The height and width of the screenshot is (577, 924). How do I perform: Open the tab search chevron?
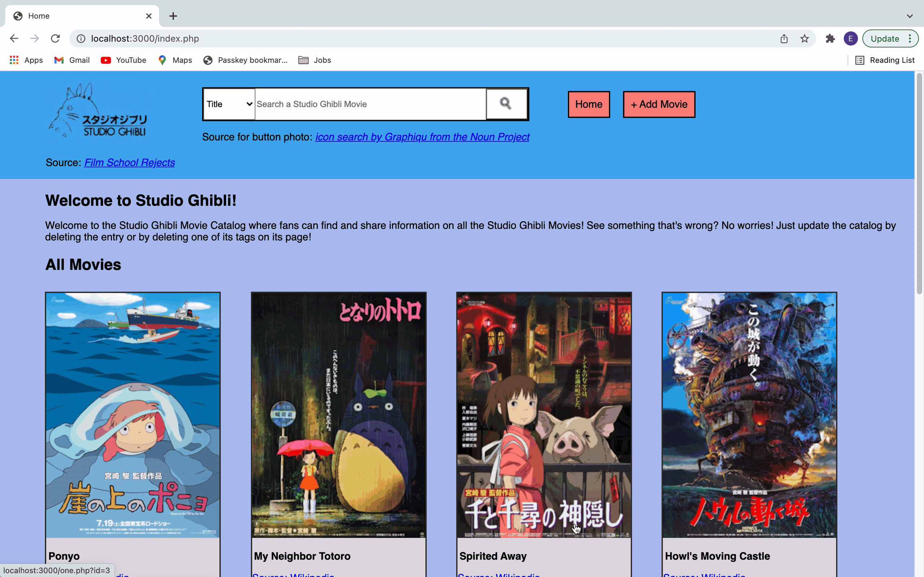point(910,16)
